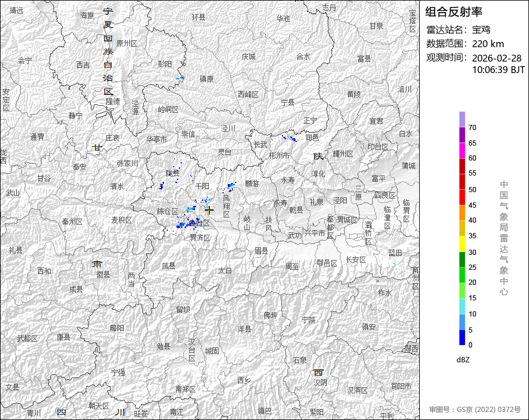Pick the magenta 60–65 dBZ legend color

462,151
